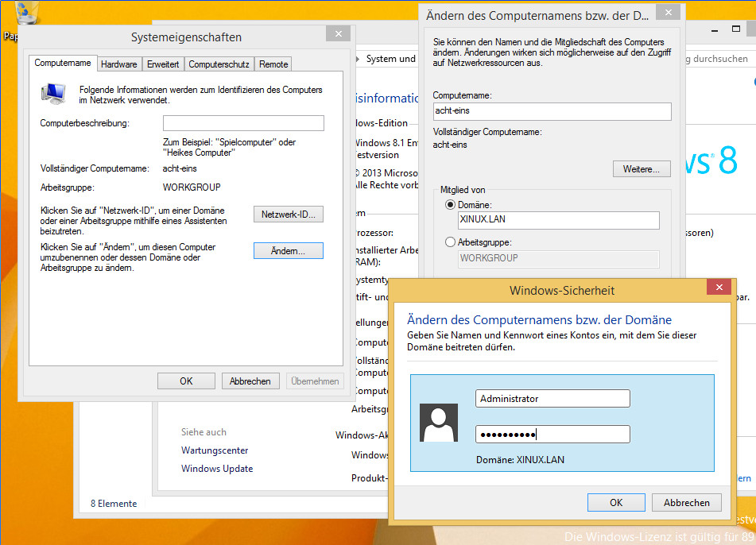Click Abbrechen in the Windows-Sicherheit dialog
The image size is (756, 545).
(686, 502)
